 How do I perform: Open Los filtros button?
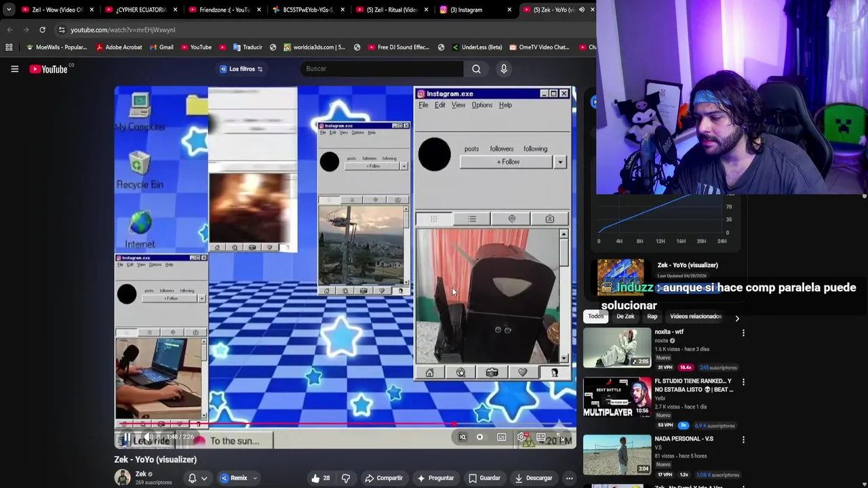(241, 68)
